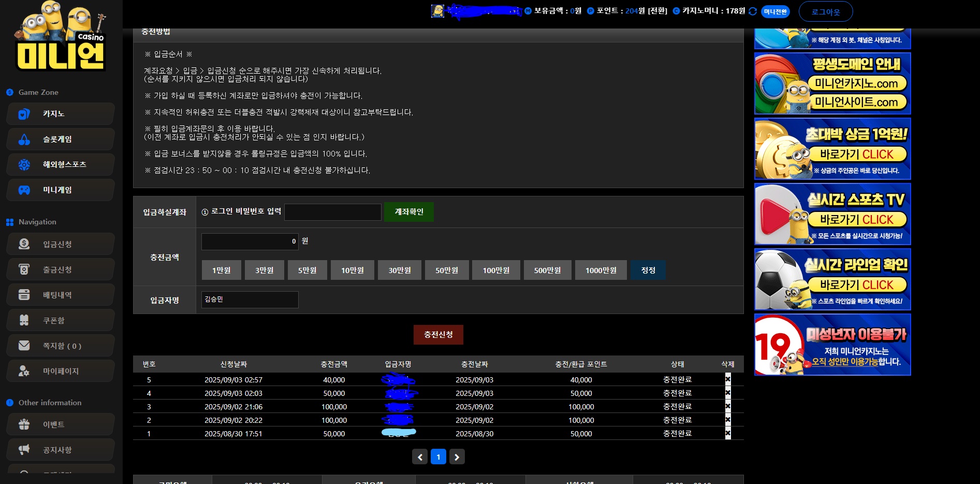Go to next page arrow

point(457,457)
